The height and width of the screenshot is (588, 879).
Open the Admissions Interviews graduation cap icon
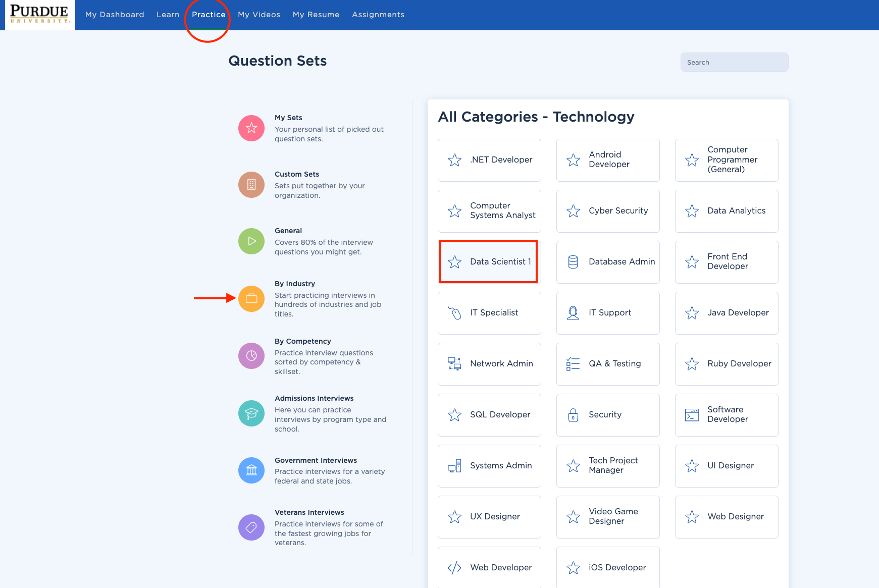click(251, 413)
